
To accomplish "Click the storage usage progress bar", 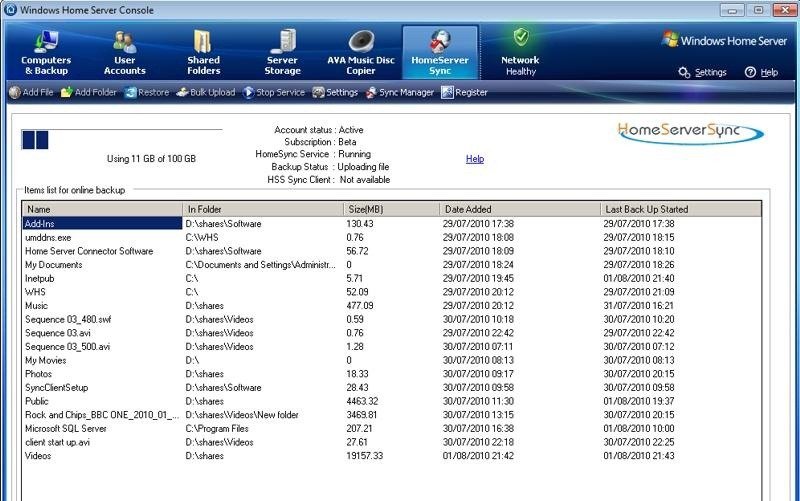I will 121,140.
